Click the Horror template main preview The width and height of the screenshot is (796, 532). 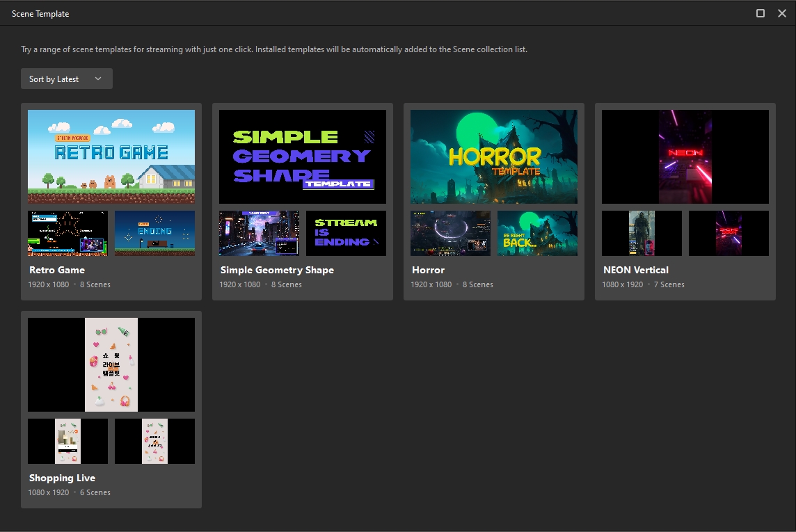coord(493,156)
